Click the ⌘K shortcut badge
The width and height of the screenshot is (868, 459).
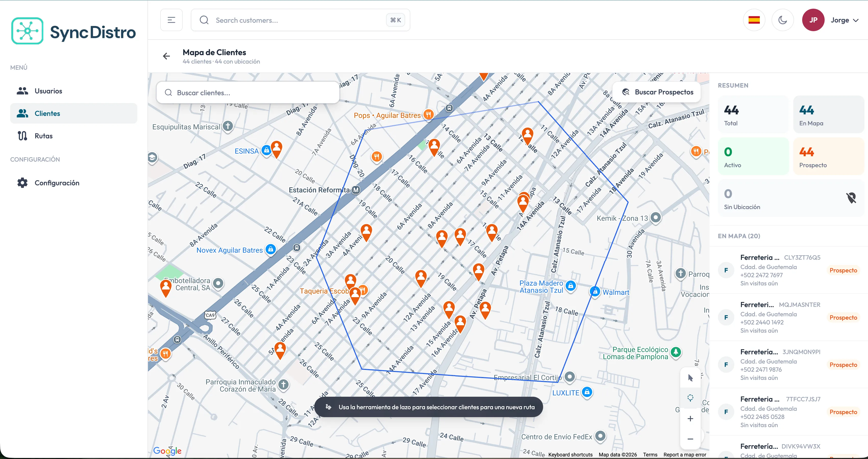tap(395, 20)
